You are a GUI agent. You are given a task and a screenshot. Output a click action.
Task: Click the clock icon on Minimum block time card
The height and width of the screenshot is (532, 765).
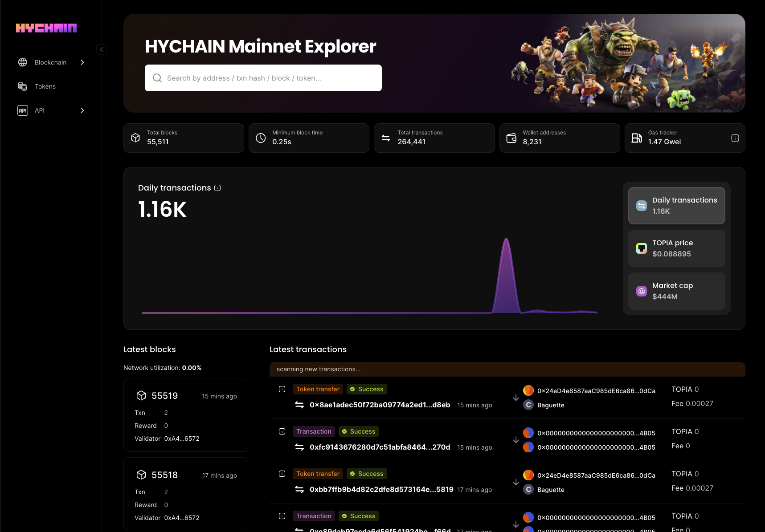tap(261, 138)
